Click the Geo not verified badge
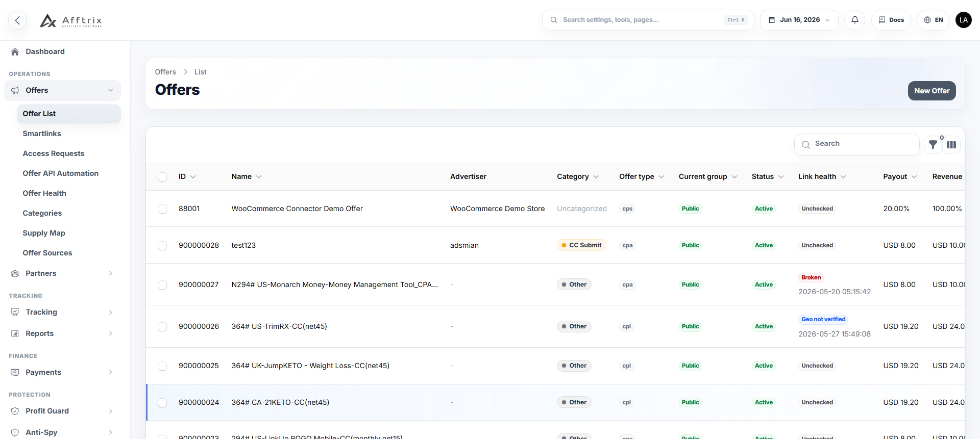980x439 pixels. click(x=823, y=319)
